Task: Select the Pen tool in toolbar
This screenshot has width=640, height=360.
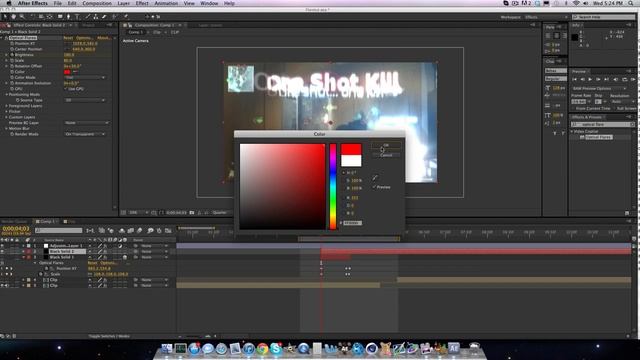Action: click(68, 17)
